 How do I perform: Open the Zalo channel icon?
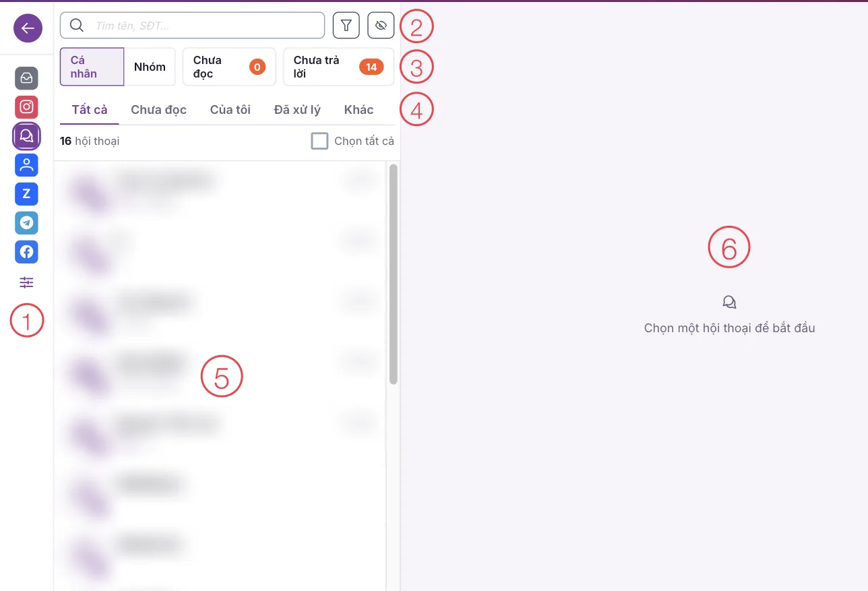click(x=27, y=194)
